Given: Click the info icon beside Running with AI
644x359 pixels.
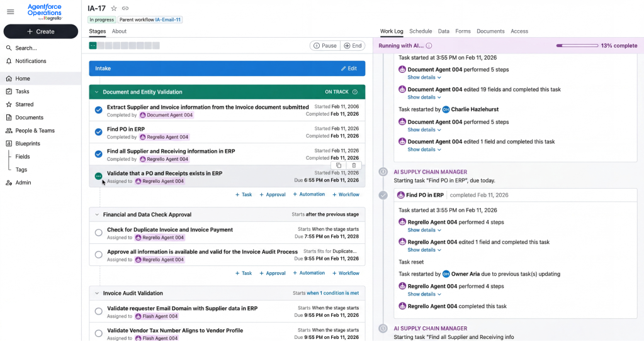Looking at the screenshot, I should click(429, 45).
